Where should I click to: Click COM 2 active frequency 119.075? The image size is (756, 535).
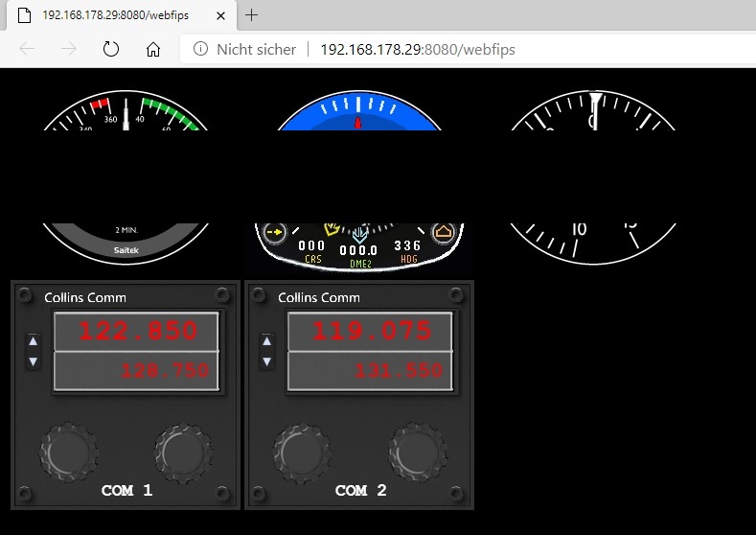[372, 331]
